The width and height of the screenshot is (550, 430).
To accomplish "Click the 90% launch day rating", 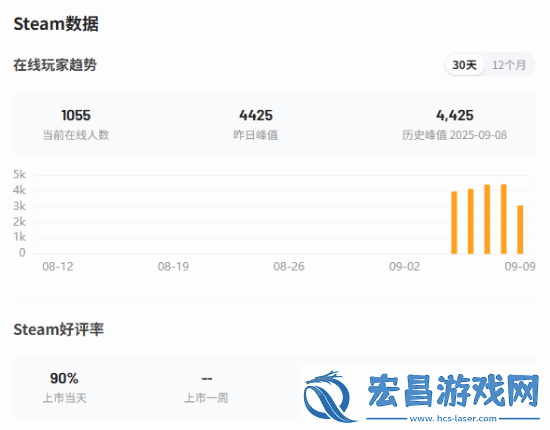I will [x=64, y=378].
